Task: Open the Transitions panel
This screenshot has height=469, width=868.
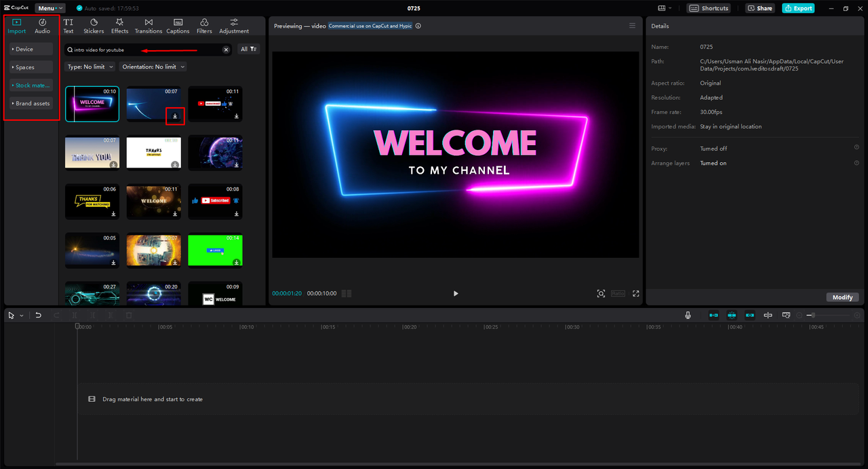Action: (x=149, y=26)
